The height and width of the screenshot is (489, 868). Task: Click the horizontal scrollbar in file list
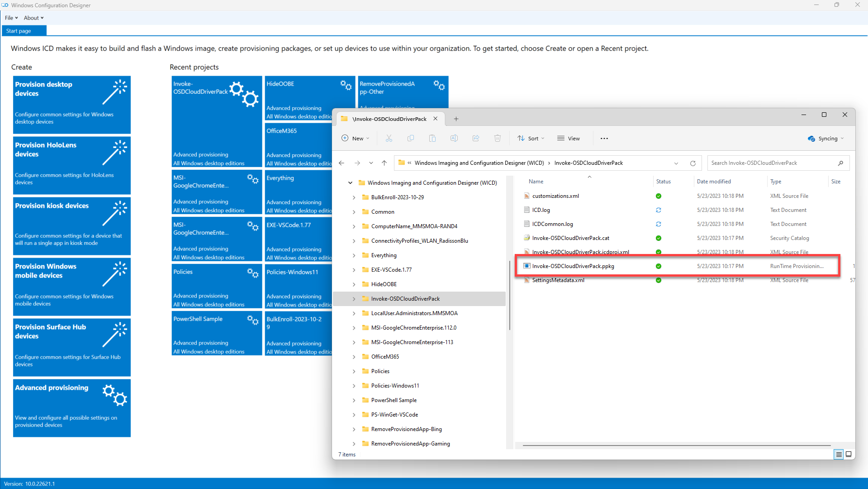point(676,446)
